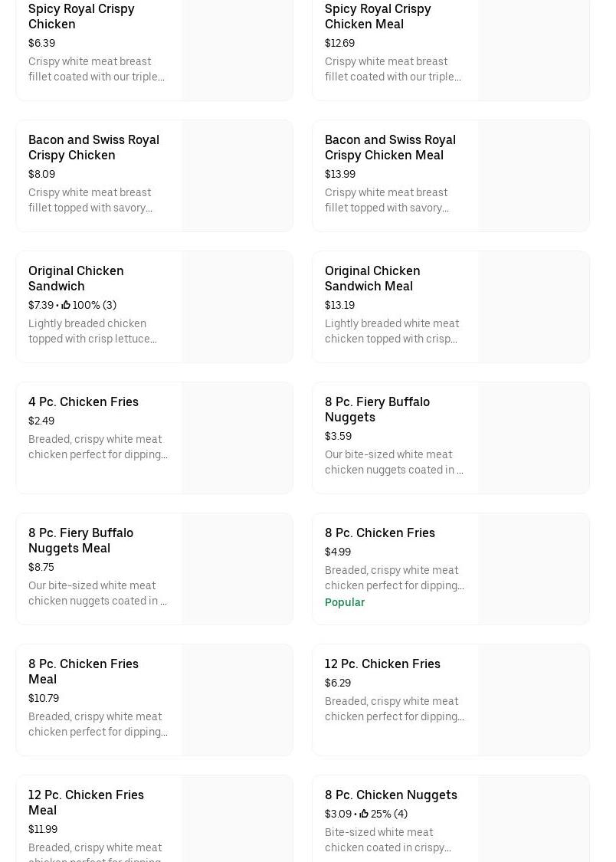Click the image thumbnail for 4 Pc. Chicken Fries

pyautogui.click(x=238, y=438)
